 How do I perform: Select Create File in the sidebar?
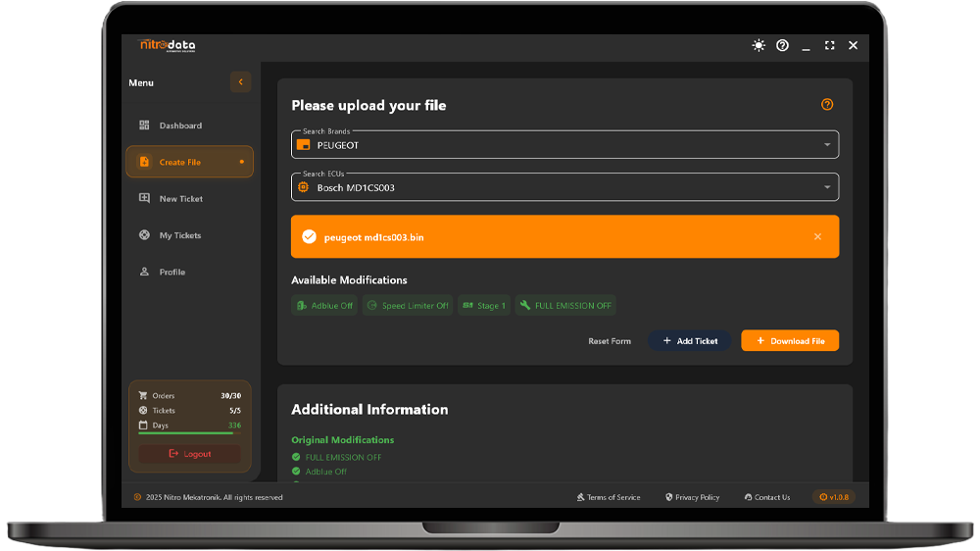click(x=188, y=162)
